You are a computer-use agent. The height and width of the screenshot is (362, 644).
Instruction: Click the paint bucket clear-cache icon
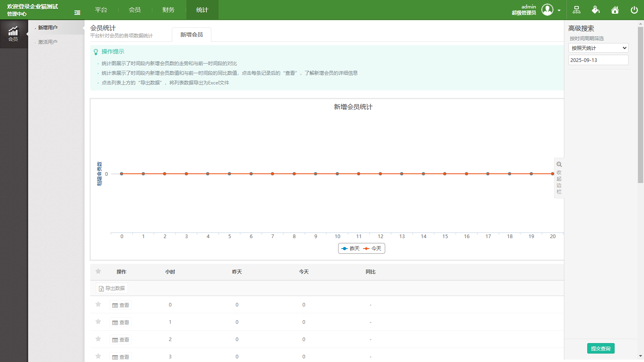596,10
